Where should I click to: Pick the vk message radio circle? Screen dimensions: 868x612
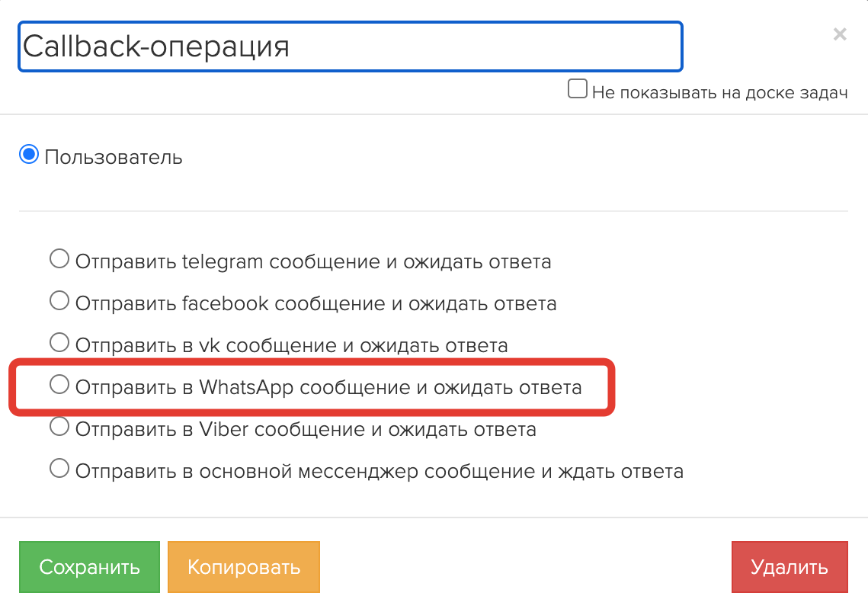coord(59,343)
